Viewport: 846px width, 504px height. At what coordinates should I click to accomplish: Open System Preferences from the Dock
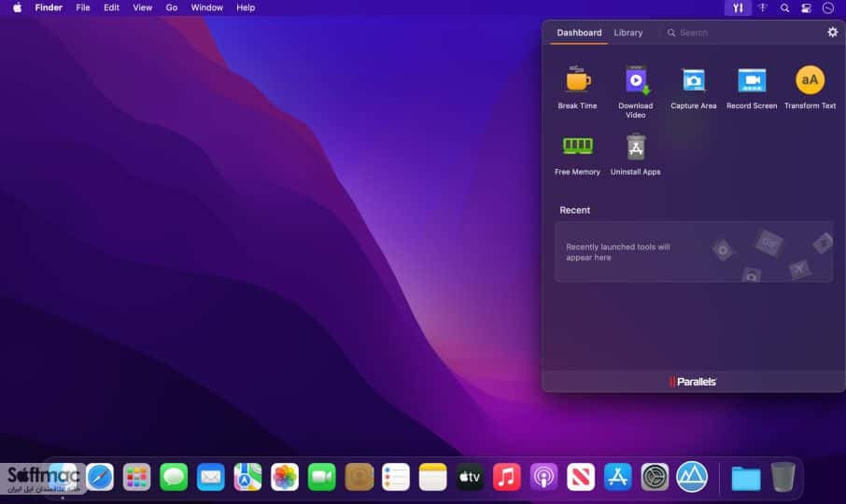point(655,477)
